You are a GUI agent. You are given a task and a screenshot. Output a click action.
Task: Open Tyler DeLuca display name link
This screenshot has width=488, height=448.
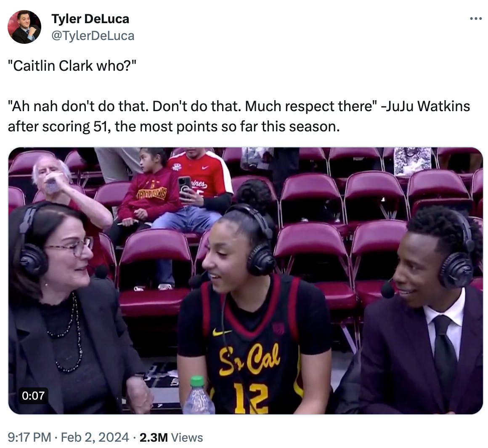point(90,19)
